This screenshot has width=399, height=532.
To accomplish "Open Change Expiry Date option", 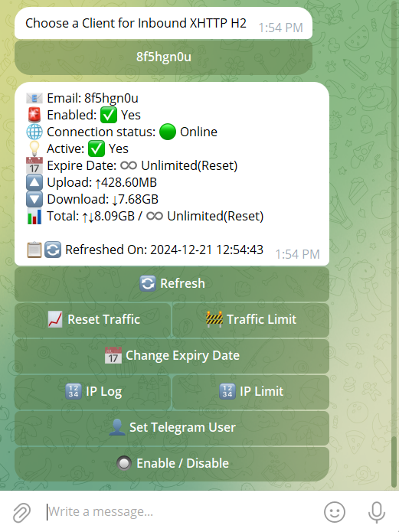I will pos(172,356).
